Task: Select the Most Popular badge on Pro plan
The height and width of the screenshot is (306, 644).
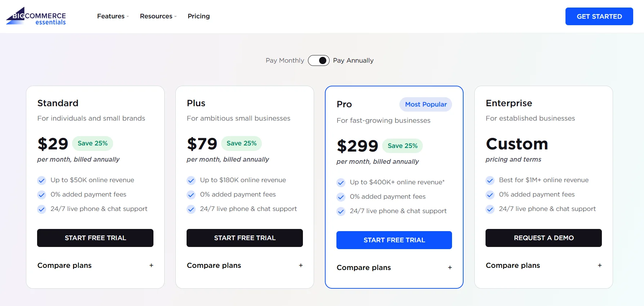Action: pos(425,104)
